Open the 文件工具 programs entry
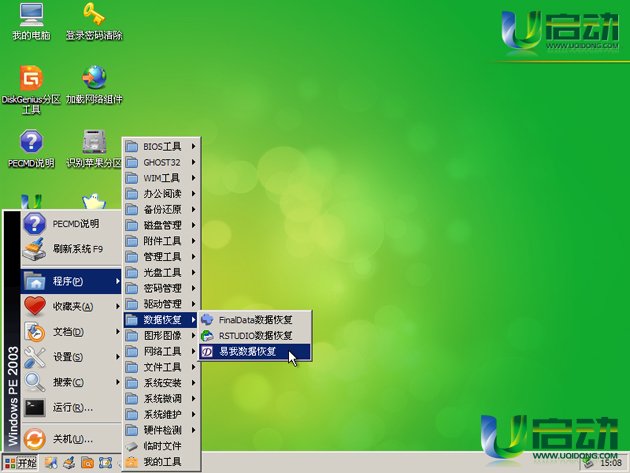The width and height of the screenshot is (630, 473). tap(161, 367)
